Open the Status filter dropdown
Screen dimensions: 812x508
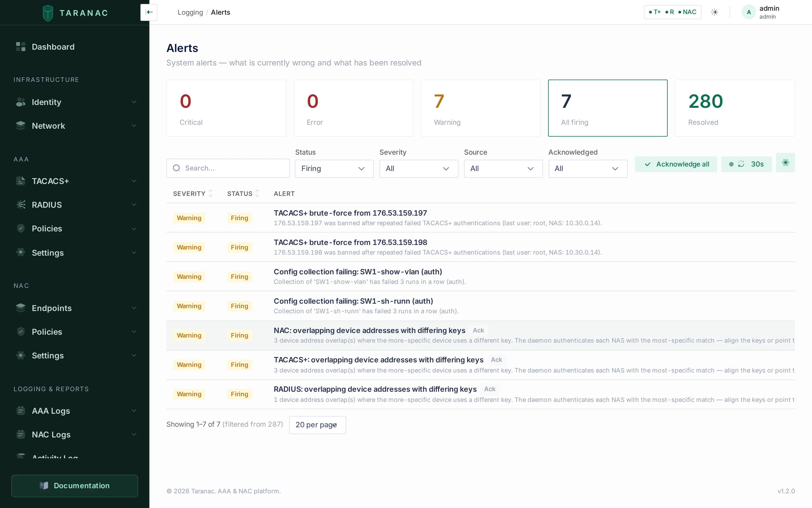334,169
